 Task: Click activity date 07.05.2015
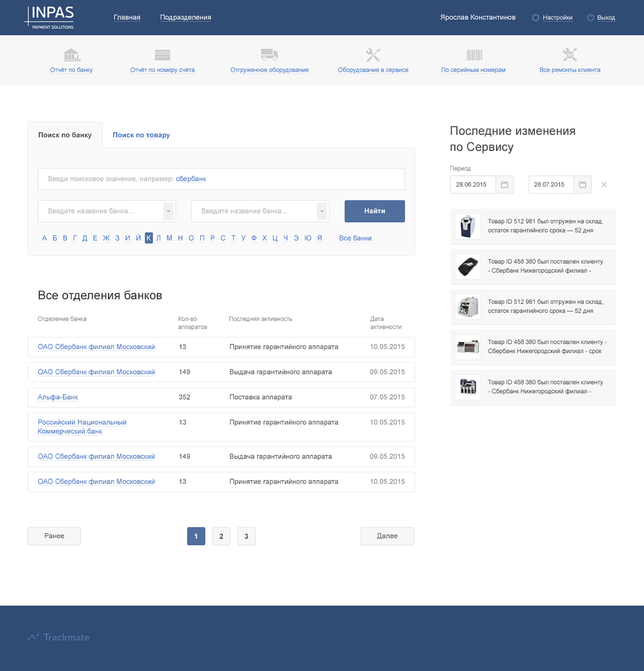click(387, 397)
